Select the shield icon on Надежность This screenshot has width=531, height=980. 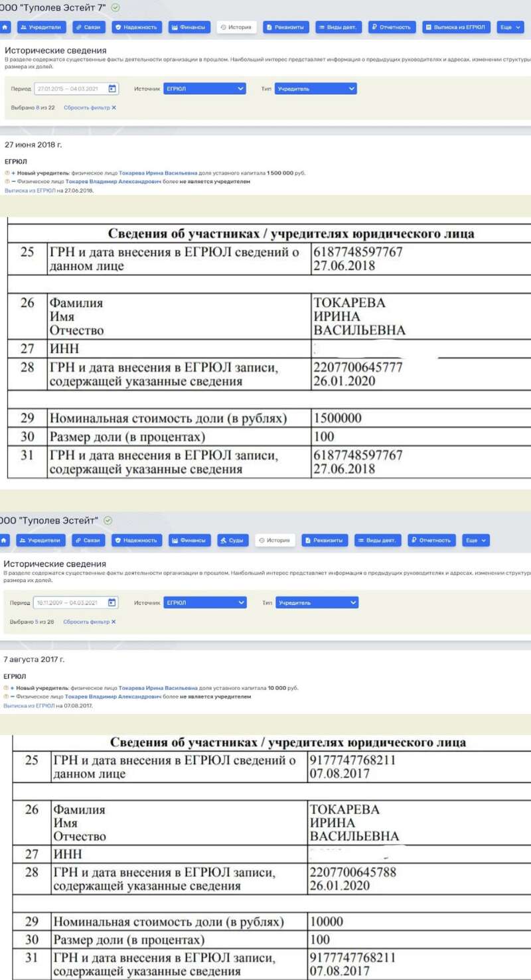pos(117,27)
